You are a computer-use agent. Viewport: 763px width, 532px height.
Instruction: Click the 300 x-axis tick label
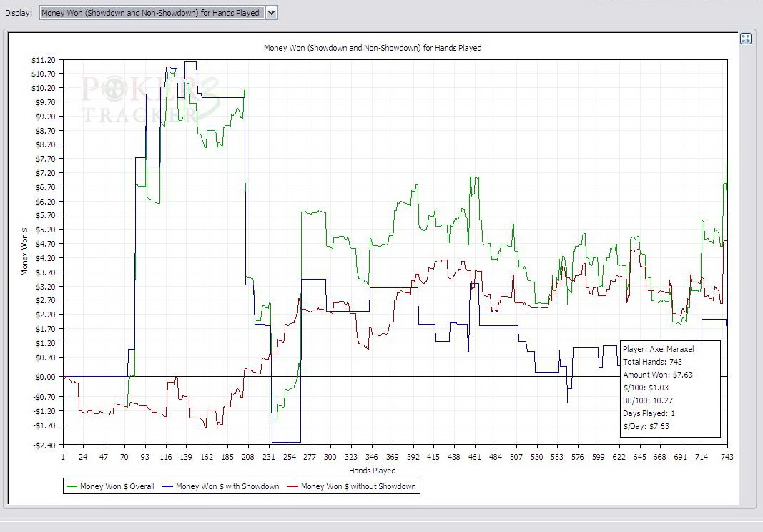click(x=330, y=457)
